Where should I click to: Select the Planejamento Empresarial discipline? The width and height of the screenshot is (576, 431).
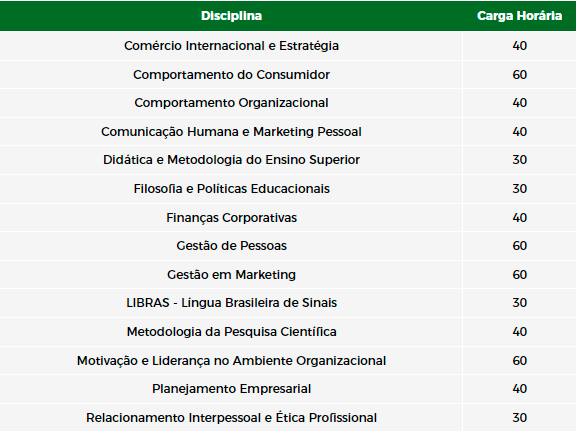231,389
